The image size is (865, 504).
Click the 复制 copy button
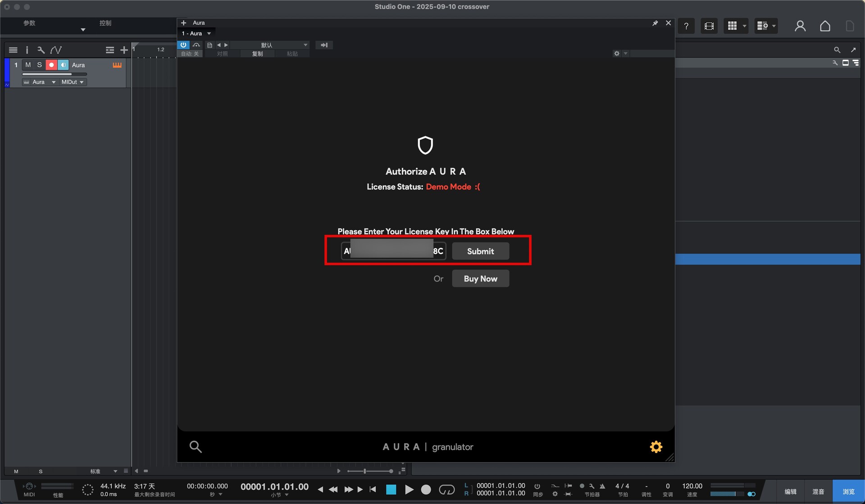click(x=257, y=54)
